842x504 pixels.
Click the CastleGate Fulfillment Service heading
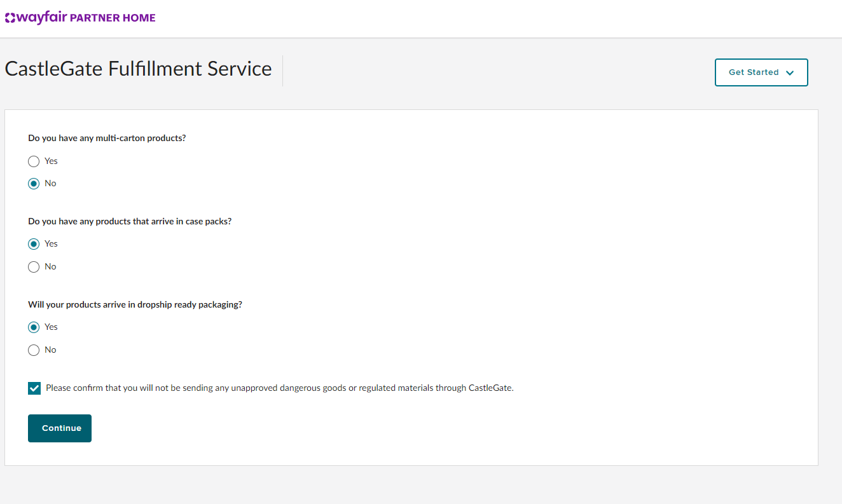coord(138,69)
